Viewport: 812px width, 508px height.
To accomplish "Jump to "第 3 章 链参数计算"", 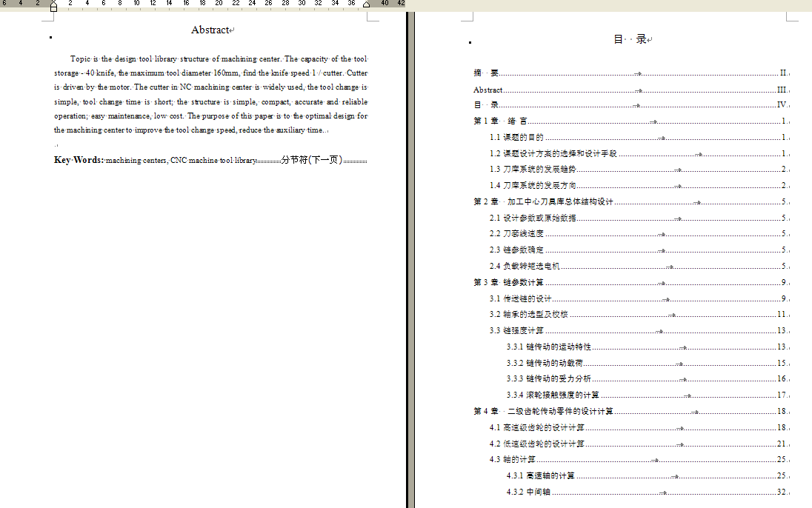I will pyautogui.click(x=630, y=282).
